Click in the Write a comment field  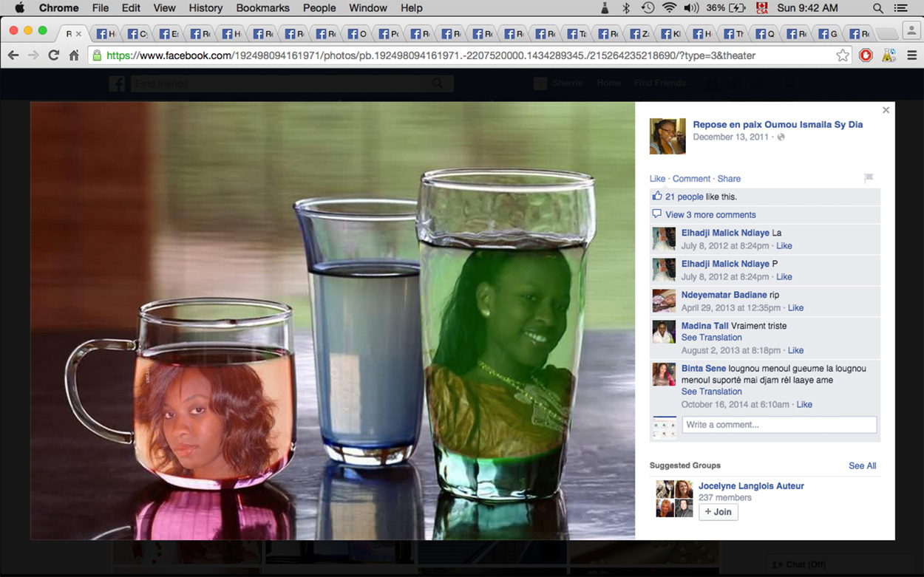[x=778, y=425]
